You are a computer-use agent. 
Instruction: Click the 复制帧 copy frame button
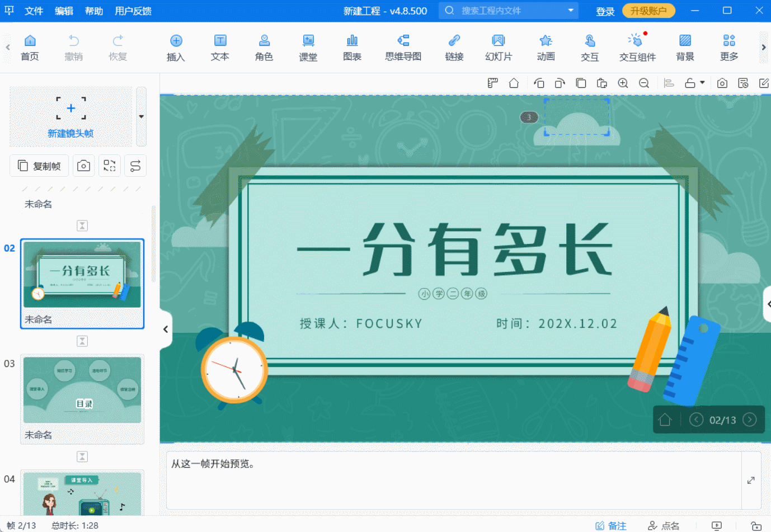[39, 166]
